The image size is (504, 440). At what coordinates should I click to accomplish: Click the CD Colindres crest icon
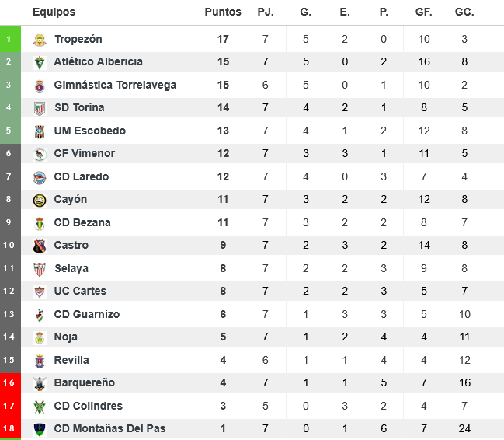[40, 406]
